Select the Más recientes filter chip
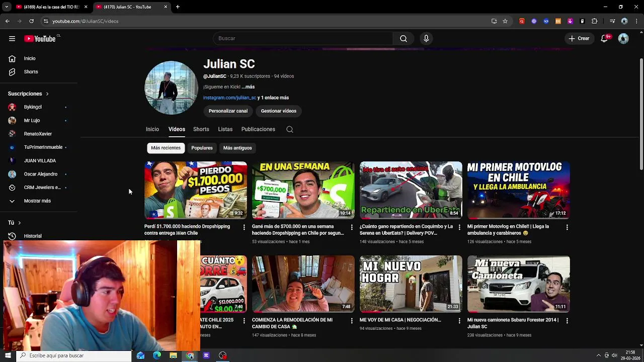This screenshot has height=362, width=644. [x=166, y=148]
